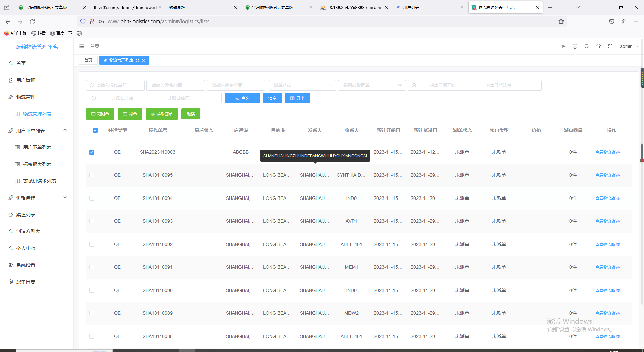Focus the 请输入操作单号 input field
644x352 pixels.
click(115, 85)
